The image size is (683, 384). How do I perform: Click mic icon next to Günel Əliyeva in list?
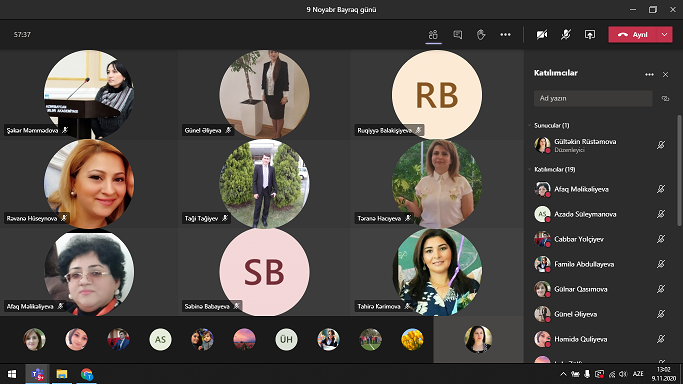pos(661,314)
